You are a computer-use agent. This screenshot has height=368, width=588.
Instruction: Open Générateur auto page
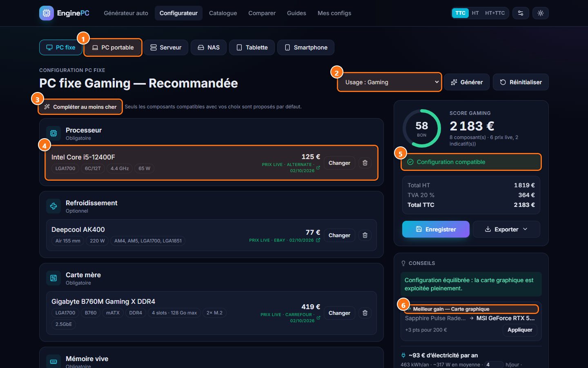(x=126, y=13)
